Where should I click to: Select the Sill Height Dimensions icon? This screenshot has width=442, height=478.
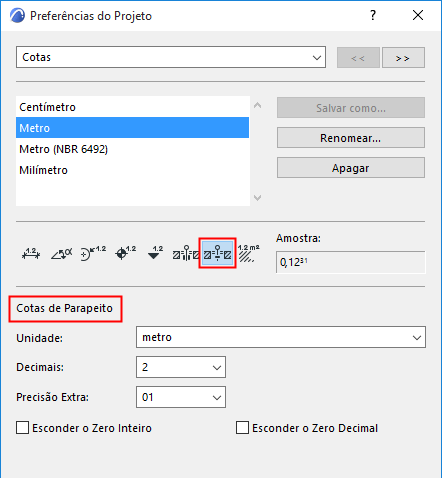[217, 253]
